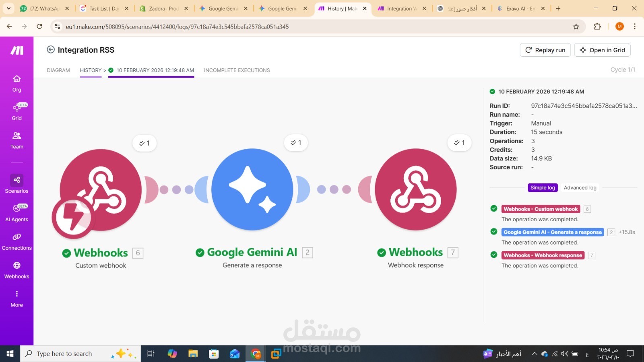The height and width of the screenshot is (362, 644).
Task: Click the back arrow beside Integration RSS
Action: tap(51, 49)
